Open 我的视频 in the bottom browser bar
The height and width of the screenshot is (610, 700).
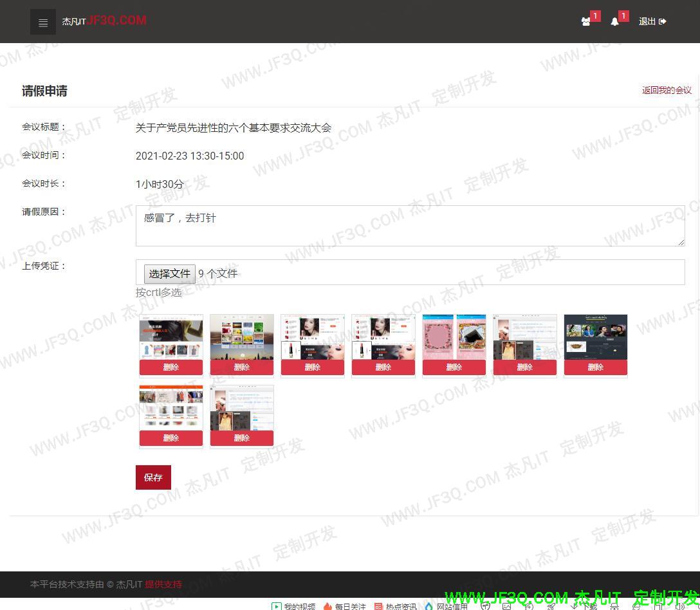[293, 606]
